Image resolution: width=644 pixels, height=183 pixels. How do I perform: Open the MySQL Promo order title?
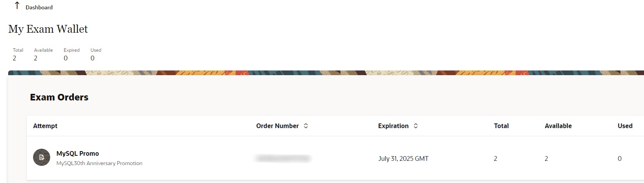click(78, 153)
